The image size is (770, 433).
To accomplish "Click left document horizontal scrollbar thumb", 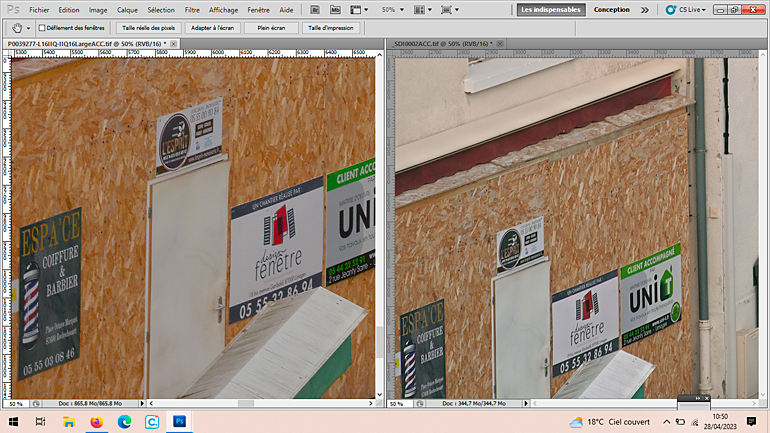I will click(246, 404).
